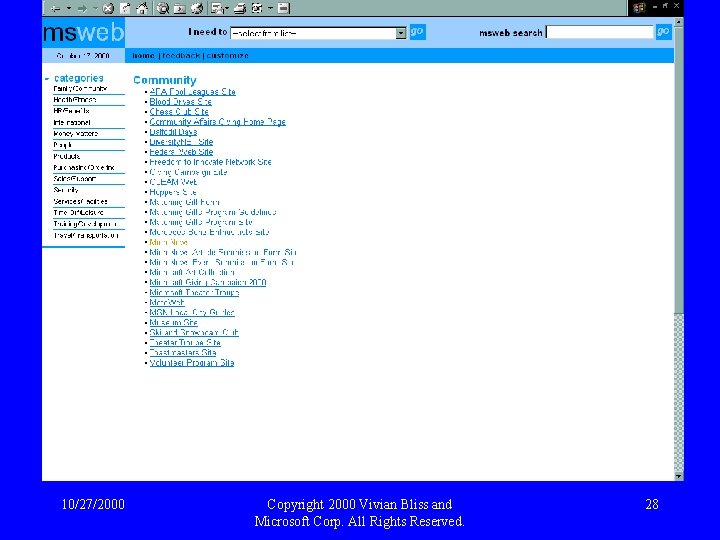Click the Windows flag logo in browser corner
Screen dimensions: 720x540
(639, 8)
